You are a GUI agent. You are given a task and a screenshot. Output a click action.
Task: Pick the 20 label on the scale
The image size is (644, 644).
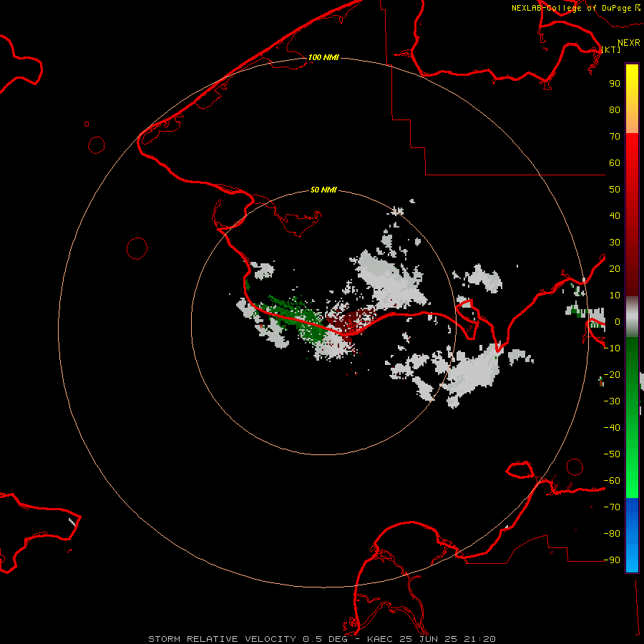click(615, 269)
